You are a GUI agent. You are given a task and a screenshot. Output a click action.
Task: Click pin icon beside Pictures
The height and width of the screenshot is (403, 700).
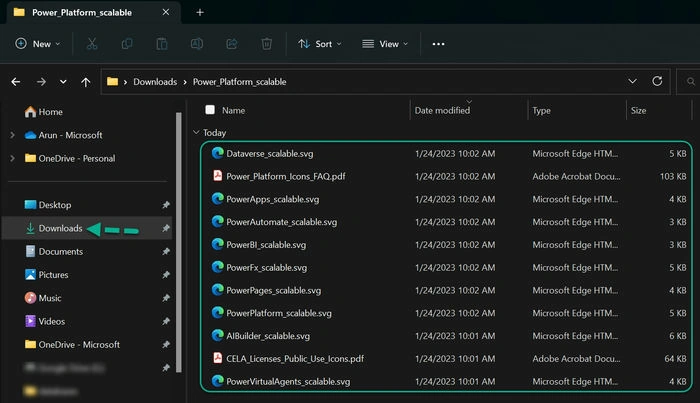pos(166,274)
